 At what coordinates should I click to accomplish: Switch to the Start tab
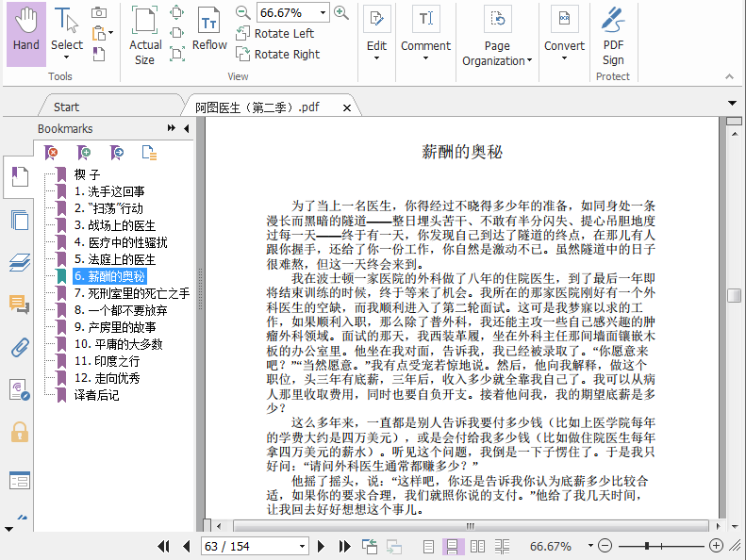(x=66, y=107)
